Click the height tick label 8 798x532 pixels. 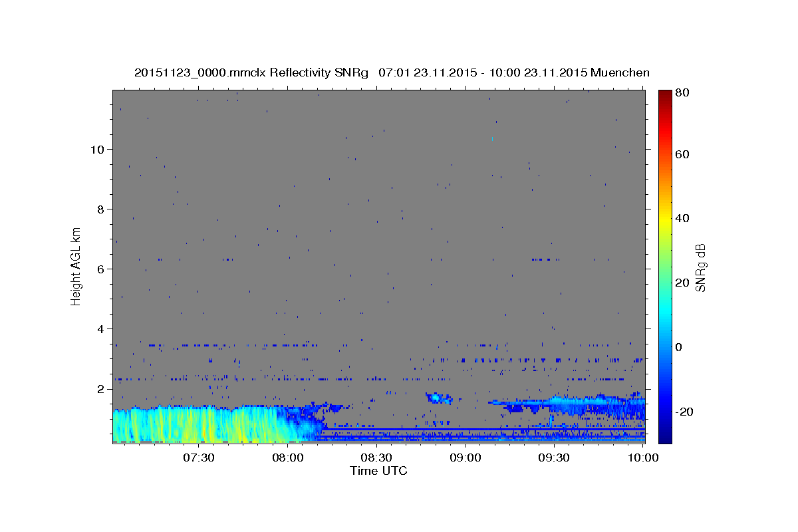click(x=102, y=209)
